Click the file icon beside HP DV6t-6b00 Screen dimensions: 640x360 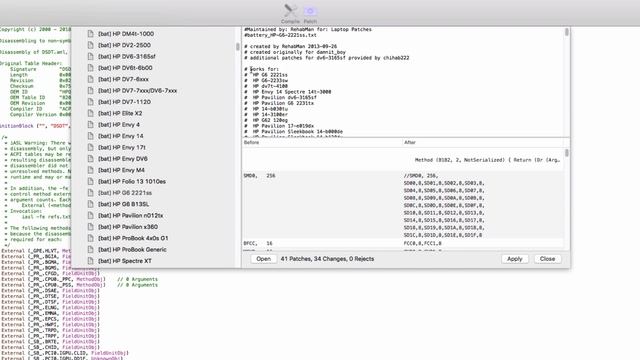tap(91, 68)
